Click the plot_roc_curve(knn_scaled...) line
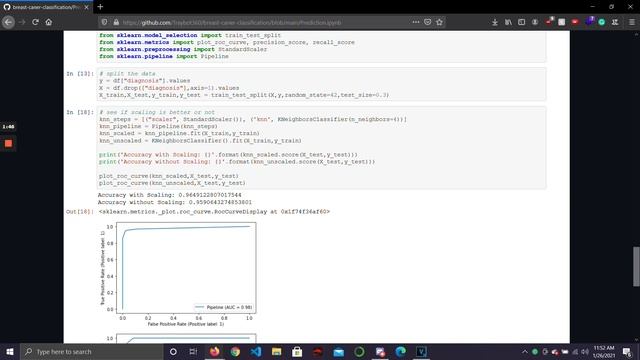 tap(169, 176)
